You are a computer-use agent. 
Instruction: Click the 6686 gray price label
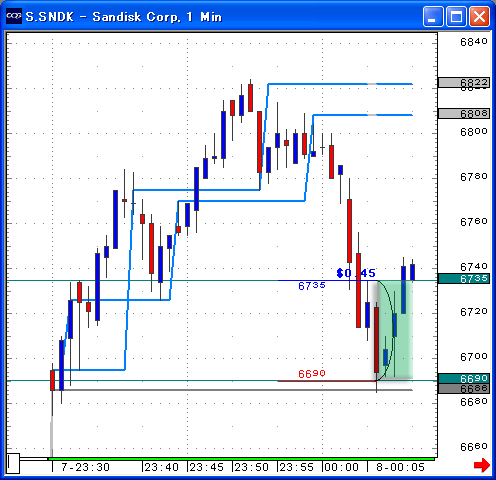coord(464,388)
